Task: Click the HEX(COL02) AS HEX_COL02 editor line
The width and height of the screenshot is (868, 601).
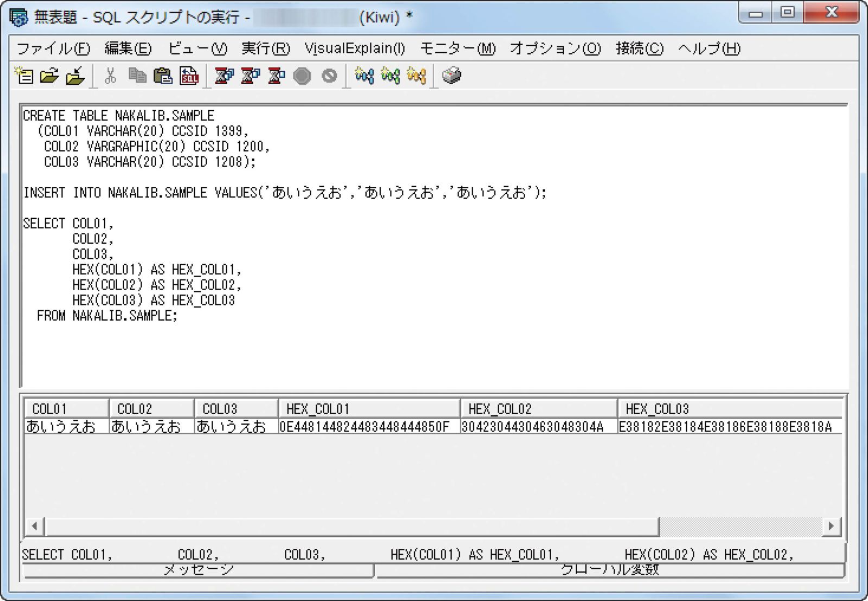Action: (x=157, y=285)
